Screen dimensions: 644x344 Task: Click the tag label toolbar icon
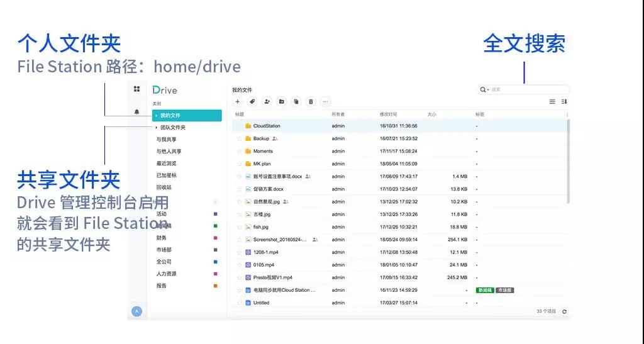point(252,101)
